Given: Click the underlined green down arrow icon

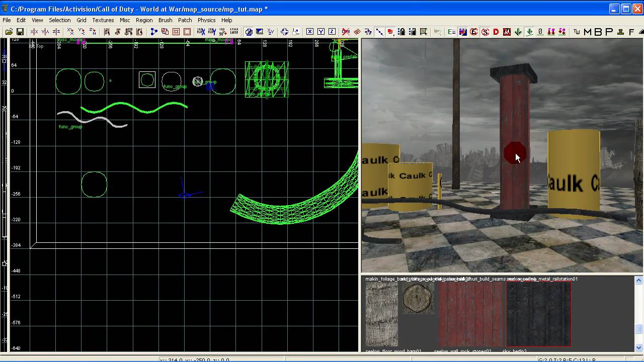Looking at the screenshot, I should [x=529, y=32].
